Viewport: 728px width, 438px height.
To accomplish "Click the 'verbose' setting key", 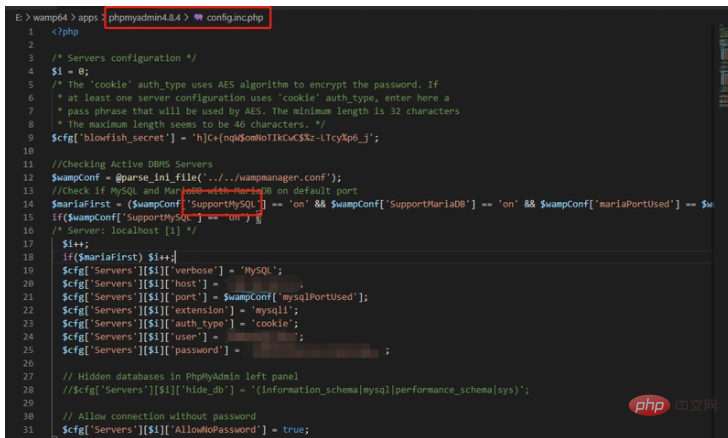I will (x=194, y=270).
